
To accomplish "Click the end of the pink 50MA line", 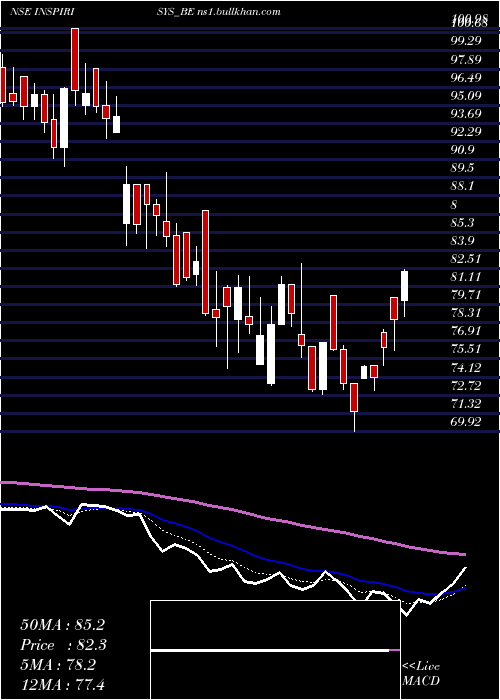I will [464, 554].
